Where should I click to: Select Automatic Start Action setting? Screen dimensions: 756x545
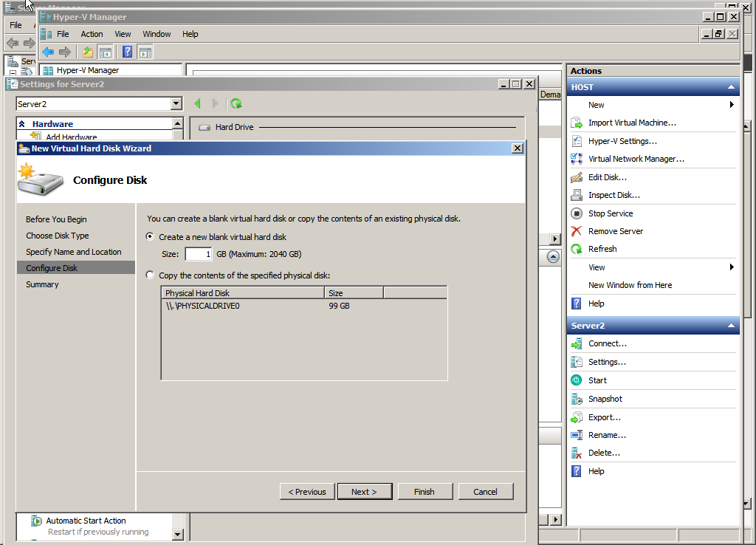click(x=86, y=521)
